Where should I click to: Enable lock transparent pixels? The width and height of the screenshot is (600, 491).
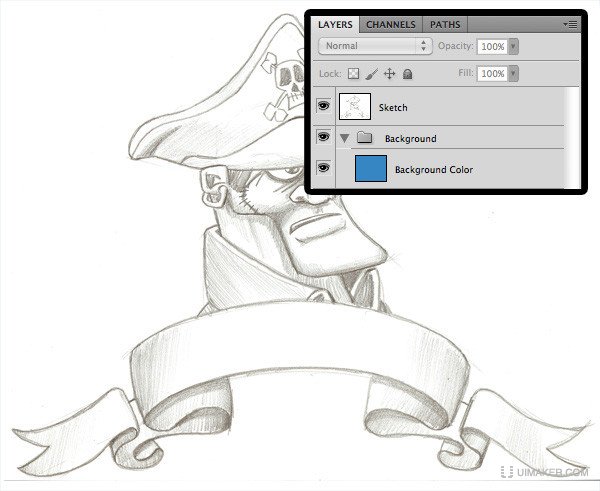354,73
